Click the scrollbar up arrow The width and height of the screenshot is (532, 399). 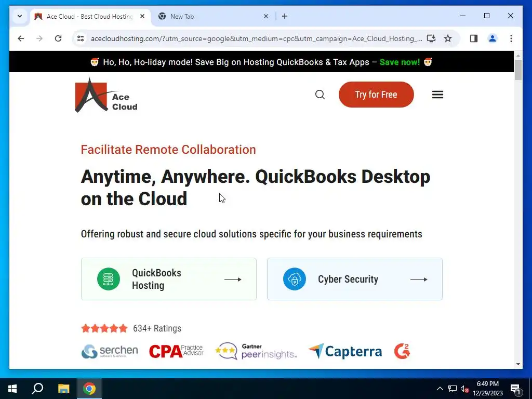[x=518, y=55]
